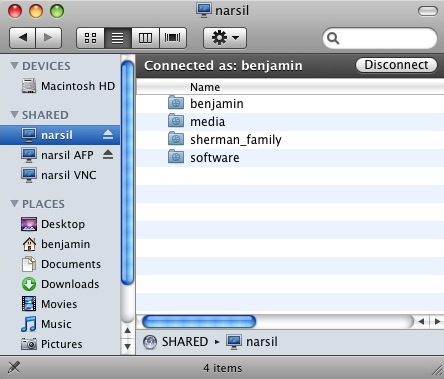Click the search field
Screen dimensions: 444x379
click(380, 38)
